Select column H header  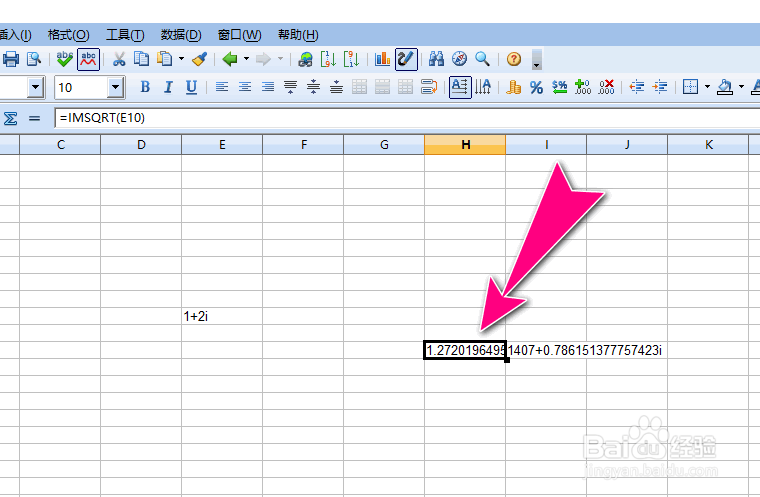click(465, 144)
